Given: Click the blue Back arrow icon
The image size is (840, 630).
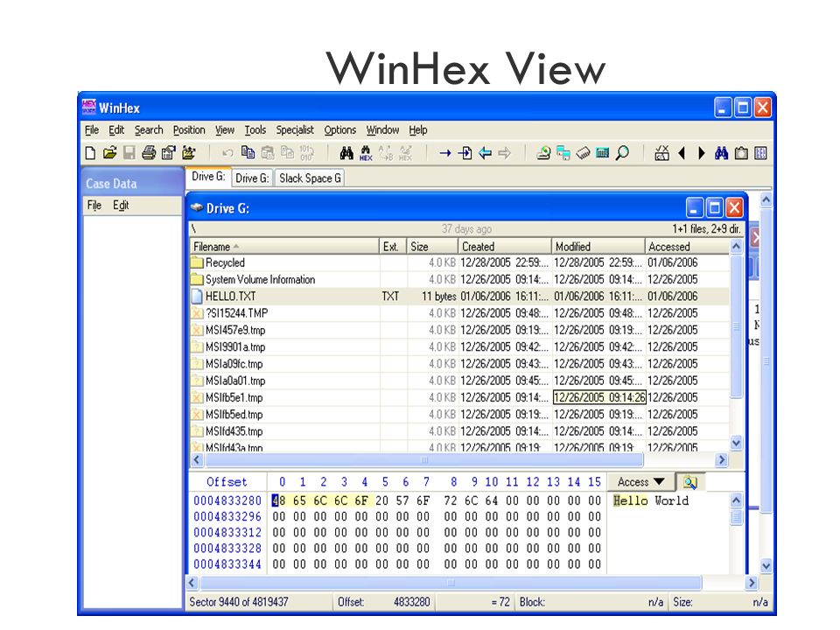Looking at the screenshot, I should [x=485, y=153].
